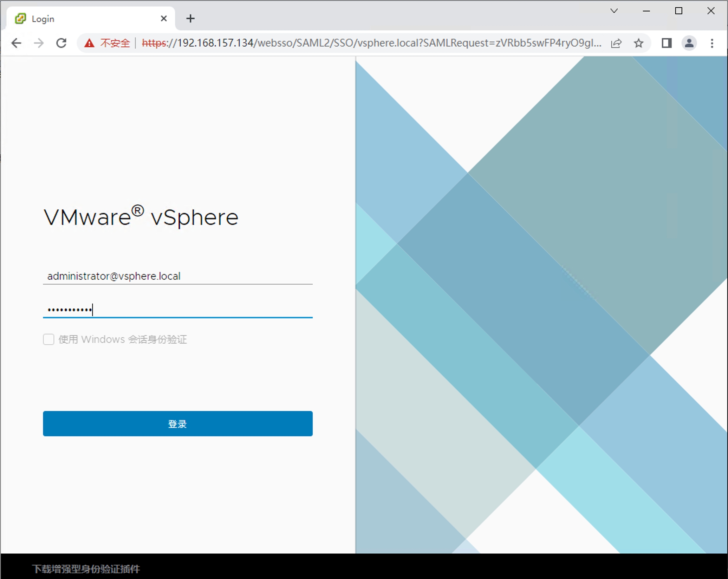Open a new tab with plus button

190,19
